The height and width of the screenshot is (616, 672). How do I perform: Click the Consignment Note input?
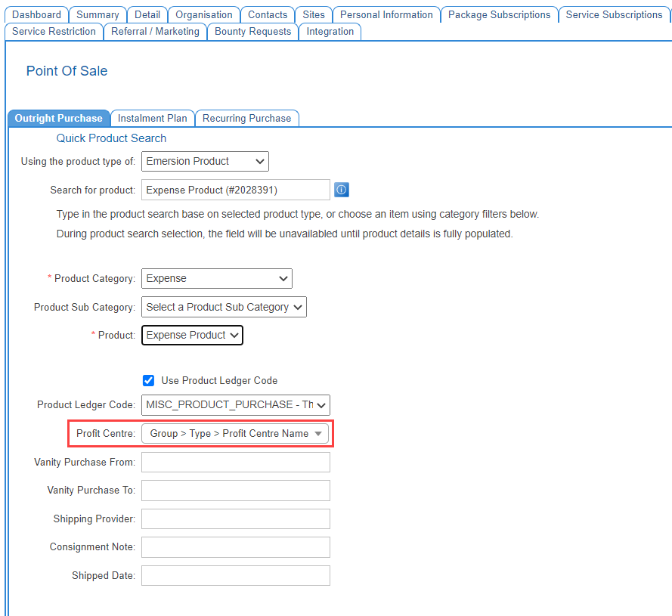[x=235, y=547]
